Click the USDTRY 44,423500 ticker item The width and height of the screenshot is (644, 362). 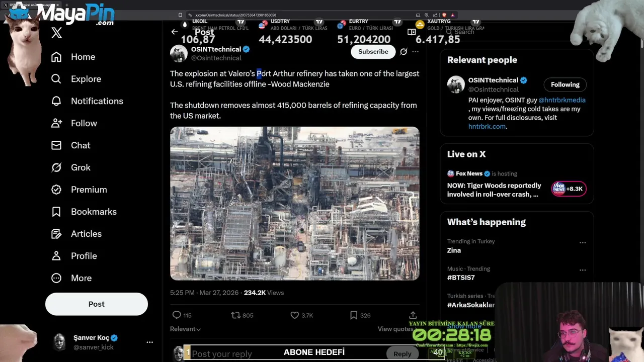(x=292, y=32)
